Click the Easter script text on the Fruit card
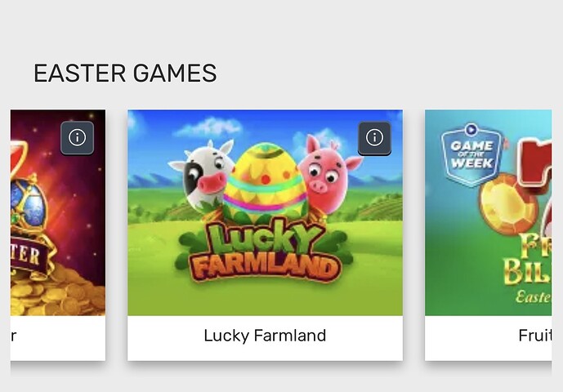Screen dimensions: 563x392 point(534,296)
